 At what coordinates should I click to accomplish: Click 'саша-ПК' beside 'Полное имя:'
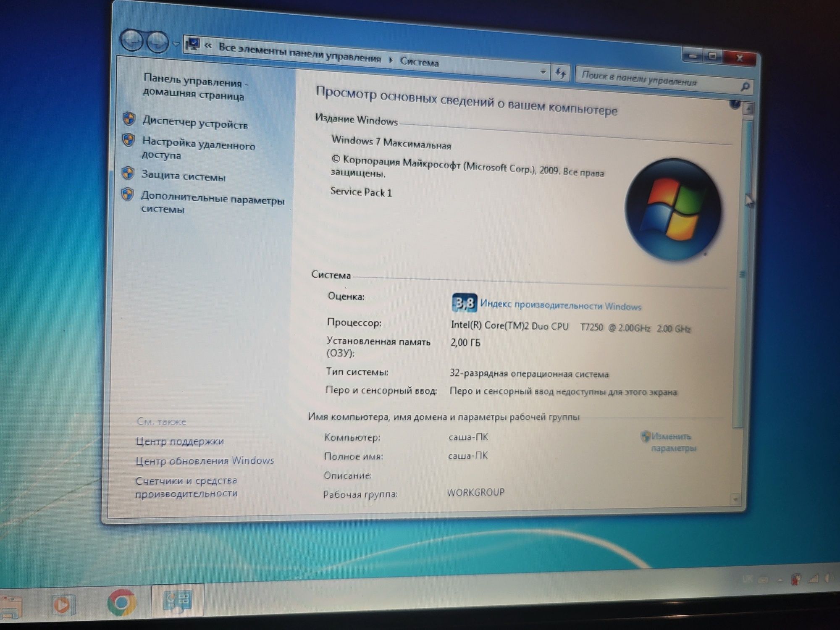tap(468, 455)
